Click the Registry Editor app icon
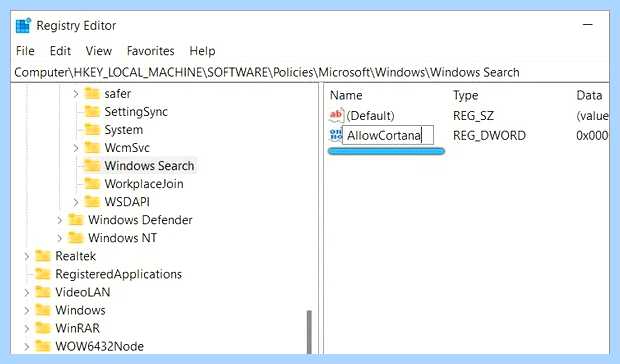The height and width of the screenshot is (364, 620). (23, 25)
